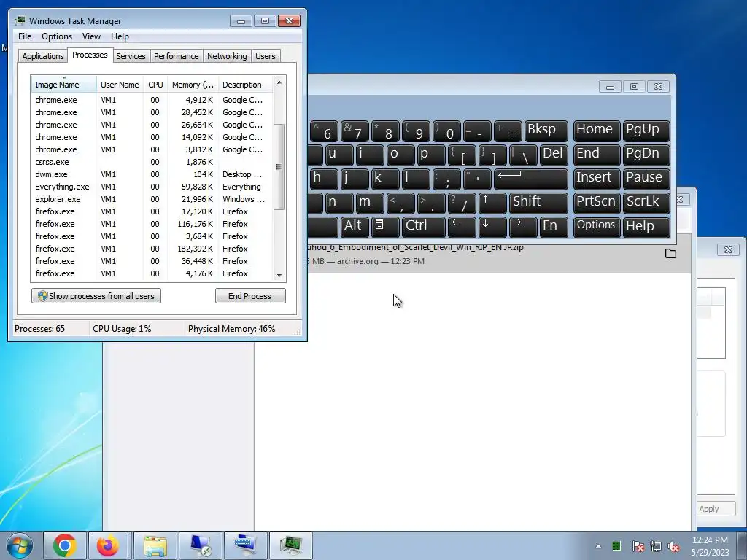Select firefox.exe using 182,392 K memory
The height and width of the screenshot is (560, 747).
(152, 249)
